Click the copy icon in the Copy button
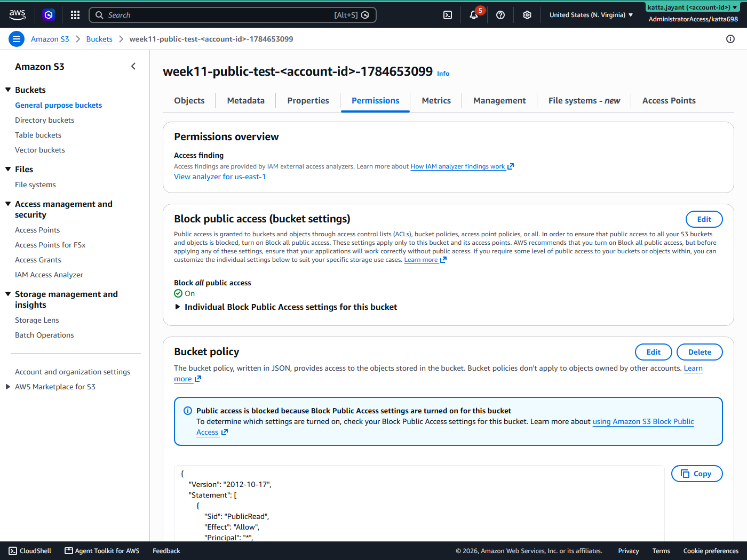 (685, 474)
